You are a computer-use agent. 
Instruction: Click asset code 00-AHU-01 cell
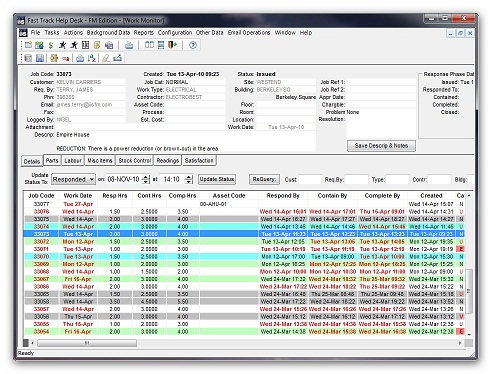coord(229,204)
